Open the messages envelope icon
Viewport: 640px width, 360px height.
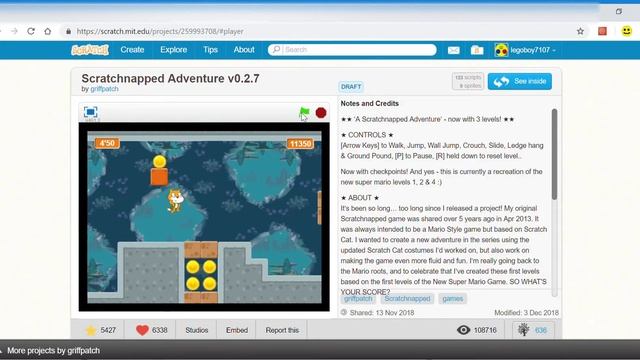453,50
